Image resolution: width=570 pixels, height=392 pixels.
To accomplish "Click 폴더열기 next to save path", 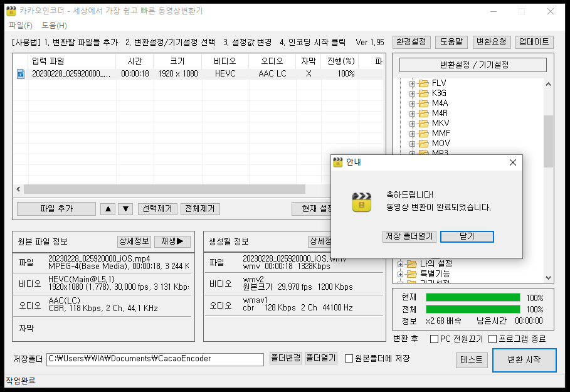I will (x=320, y=358).
